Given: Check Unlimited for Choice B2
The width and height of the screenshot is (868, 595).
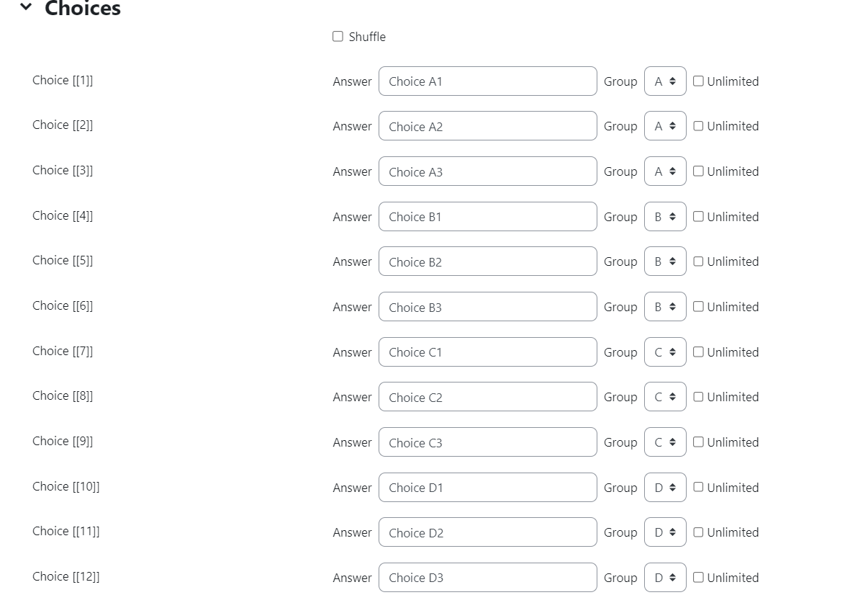Looking at the screenshot, I should [x=698, y=261].
